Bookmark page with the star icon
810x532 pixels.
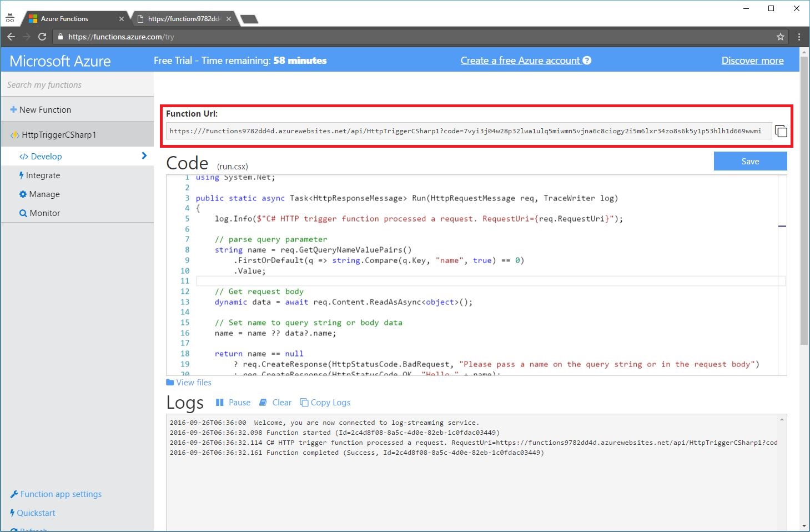[x=780, y=37]
